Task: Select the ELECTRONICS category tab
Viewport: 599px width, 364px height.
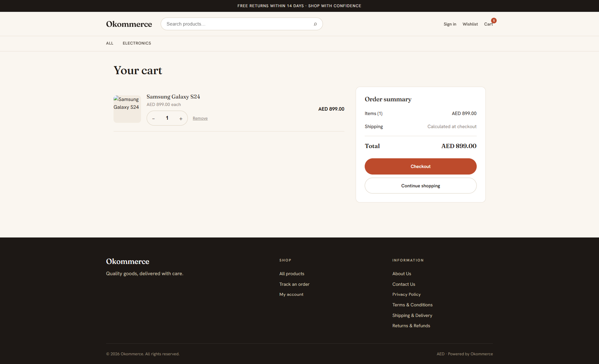Action: (x=137, y=43)
